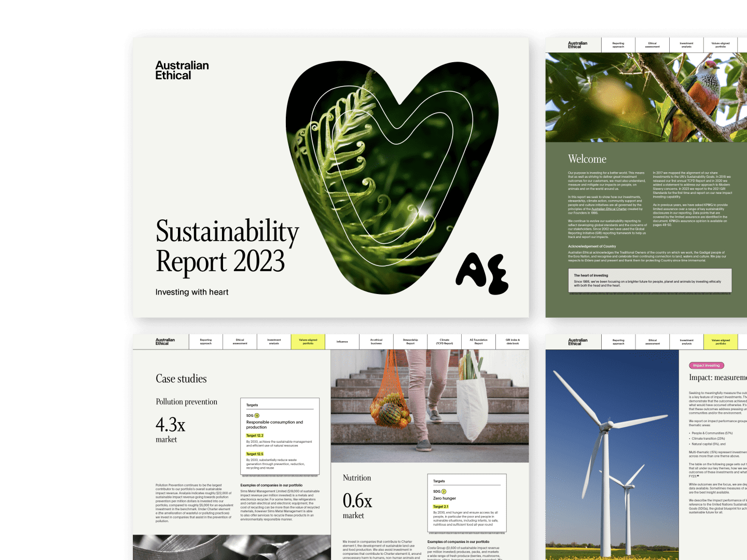Viewport: 747px width, 560px height.
Task: Click the Zero hunger SDG title
Action: pyautogui.click(x=445, y=498)
